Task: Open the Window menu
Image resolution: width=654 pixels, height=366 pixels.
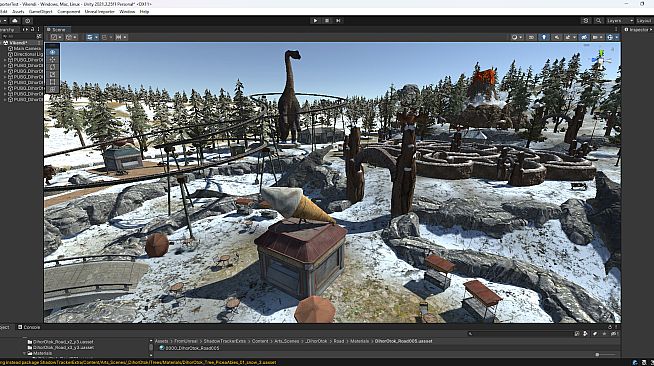Action: (x=127, y=12)
